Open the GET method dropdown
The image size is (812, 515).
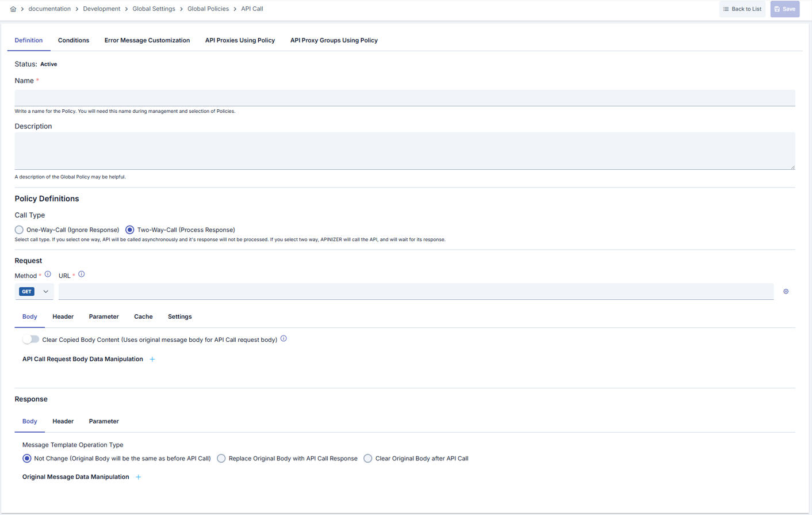coord(35,292)
